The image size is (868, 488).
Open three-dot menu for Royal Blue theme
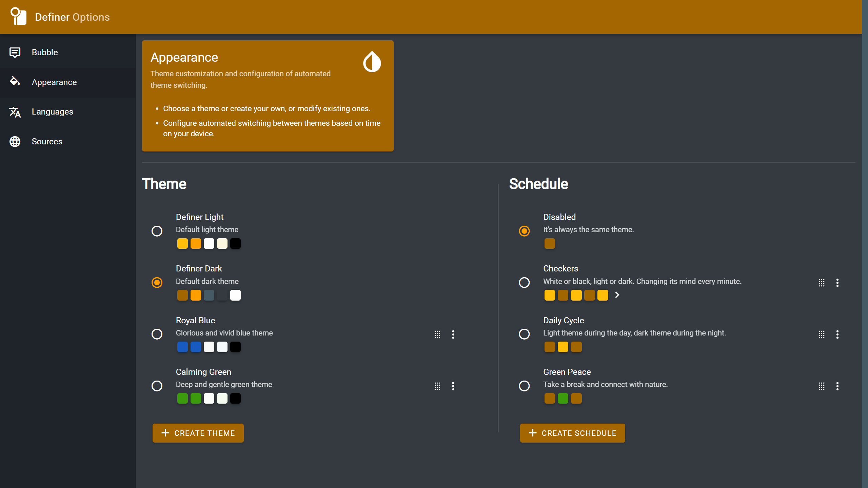pos(453,334)
